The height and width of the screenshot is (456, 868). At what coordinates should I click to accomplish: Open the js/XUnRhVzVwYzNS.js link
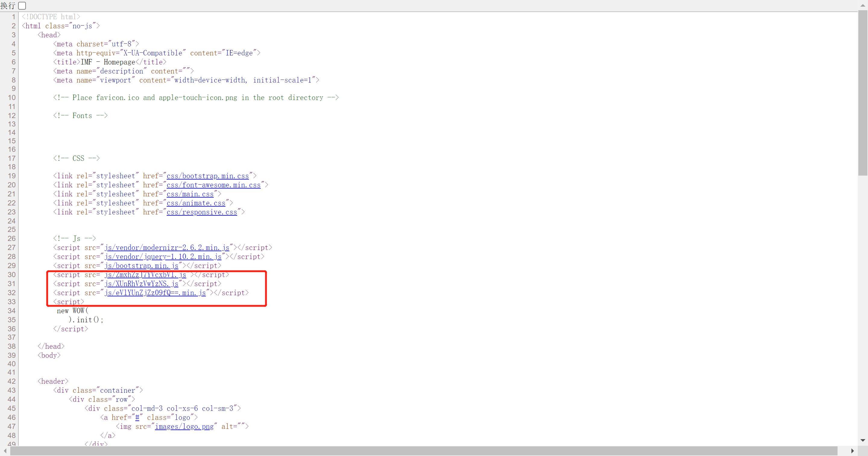(141, 284)
